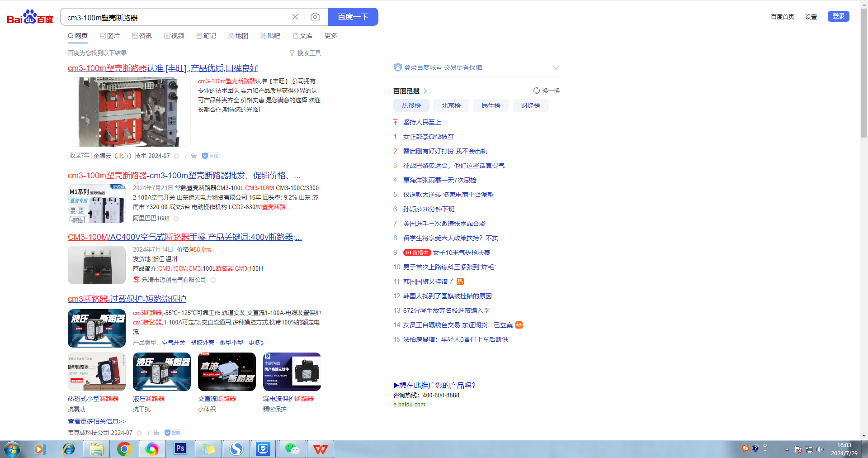This screenshot has height=458, width=868.
Task: Select the 北京榜 hot list tab
Action: pyautogui.click(x=451, y=105)
